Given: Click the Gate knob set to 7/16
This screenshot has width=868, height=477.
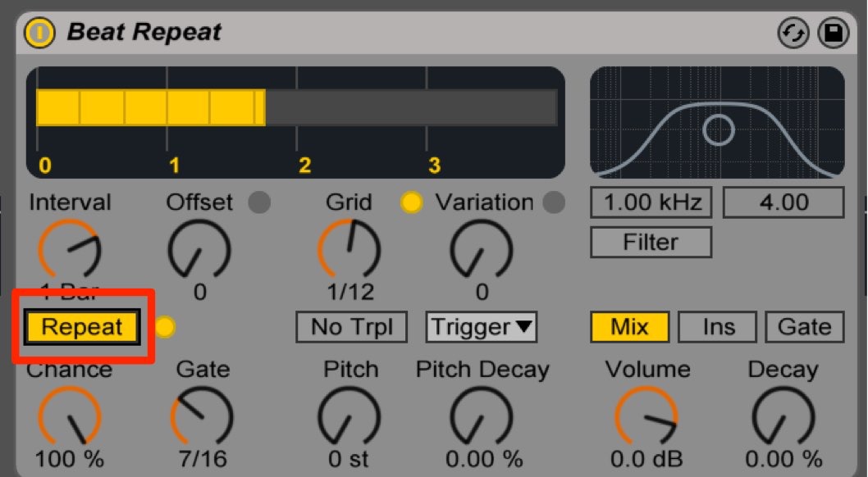Looking at the screenshot, I should 202,416.
